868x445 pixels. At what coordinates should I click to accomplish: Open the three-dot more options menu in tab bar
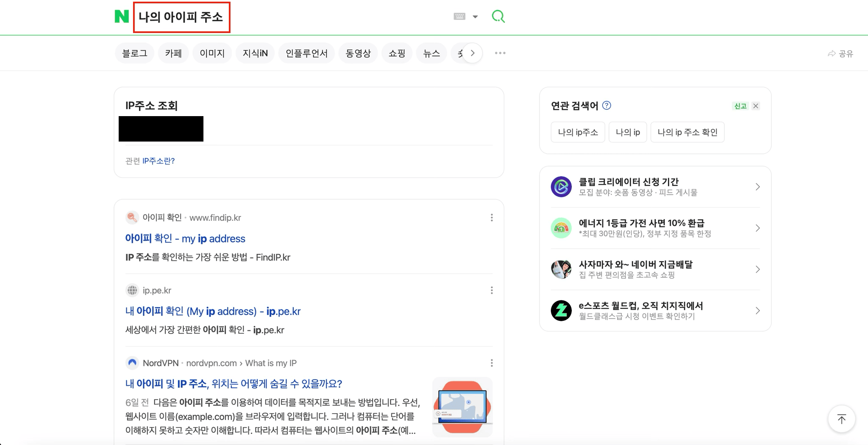click(500, 53)
